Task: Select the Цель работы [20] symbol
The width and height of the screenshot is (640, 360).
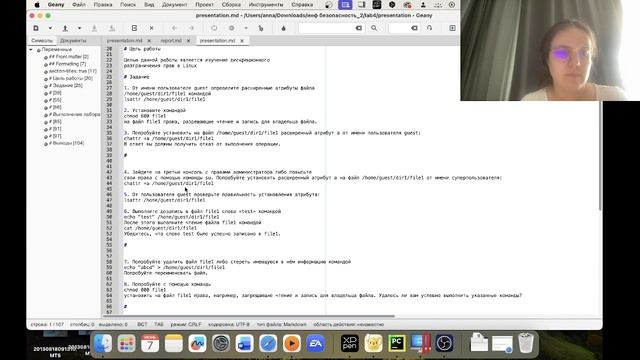Action: click(71, 78)
